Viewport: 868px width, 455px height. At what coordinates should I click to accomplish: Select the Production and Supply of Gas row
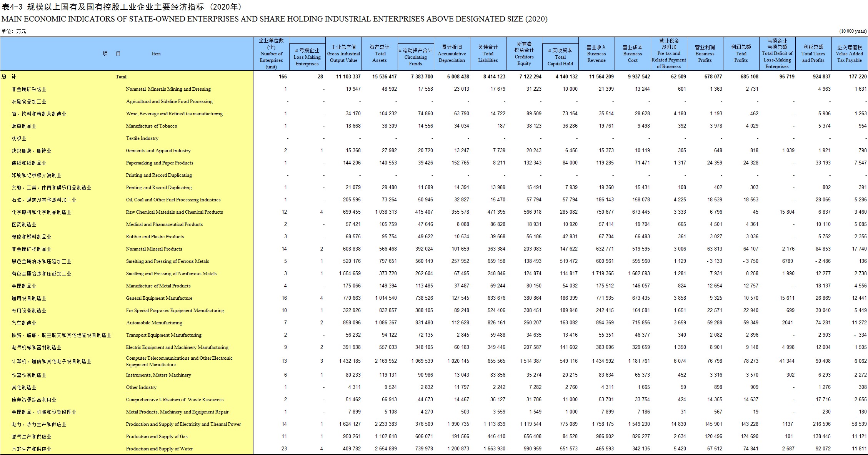tap(434, 437)
